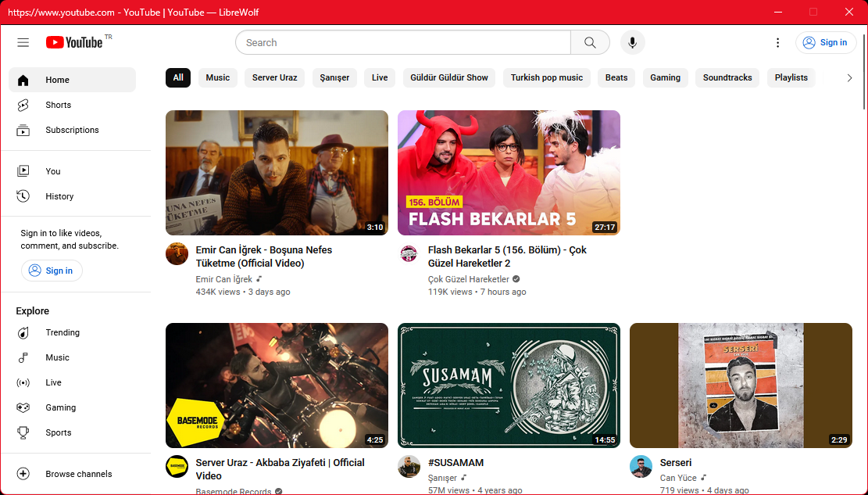
Task: Select the Şanışer filter chip
Action: click(x=334, y=77)
